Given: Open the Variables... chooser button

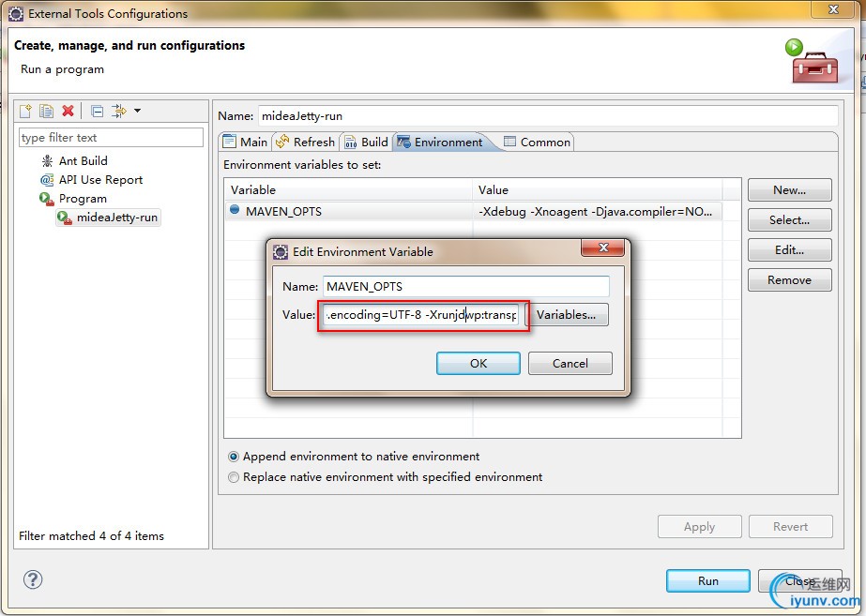Looking at the screenshot, I should [566, 315].
